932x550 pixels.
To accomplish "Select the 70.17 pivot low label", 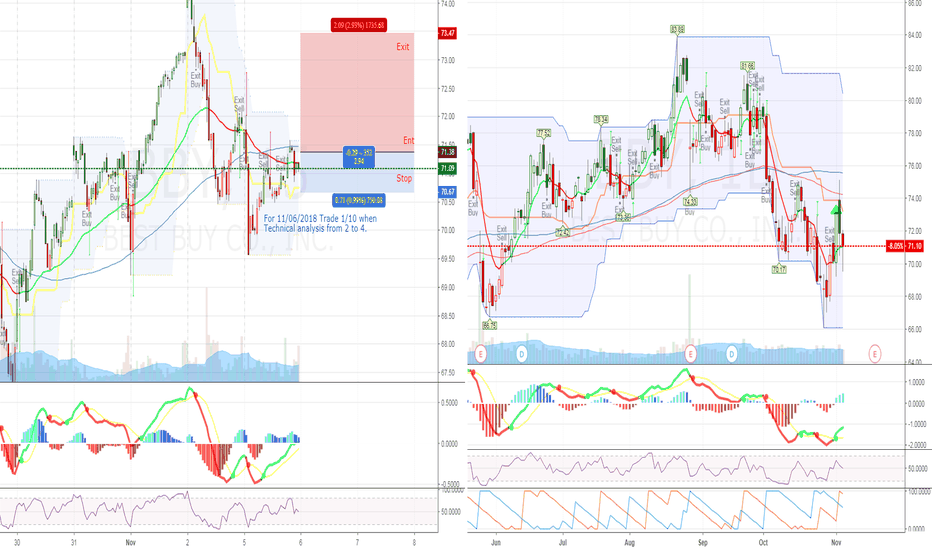I will (x=779, y=269).
